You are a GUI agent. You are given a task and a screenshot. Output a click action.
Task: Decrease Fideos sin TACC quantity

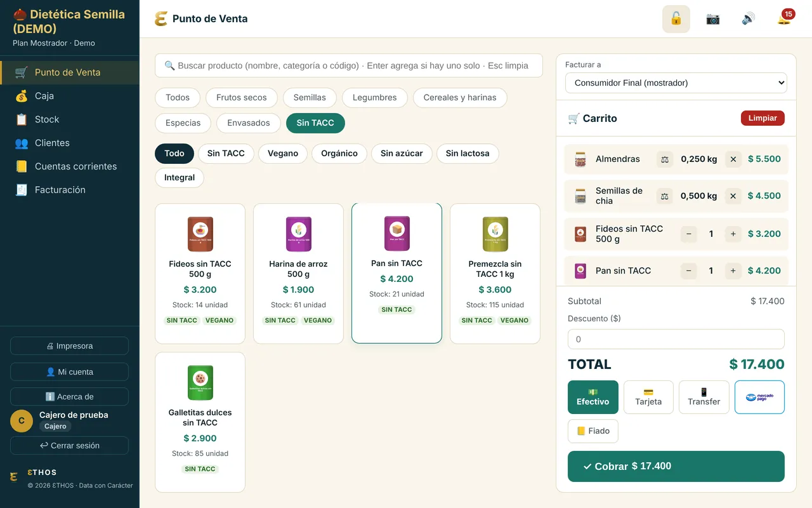(x=689, y=234)
